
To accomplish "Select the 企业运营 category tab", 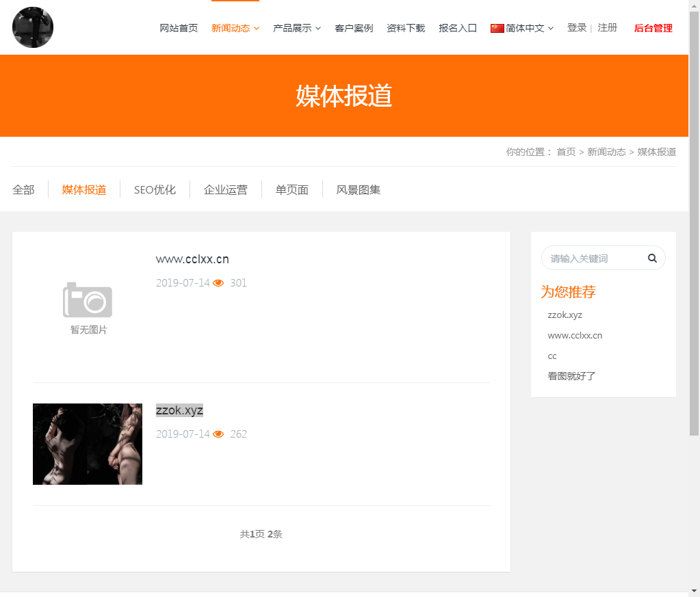I will [x=225, y=189].
